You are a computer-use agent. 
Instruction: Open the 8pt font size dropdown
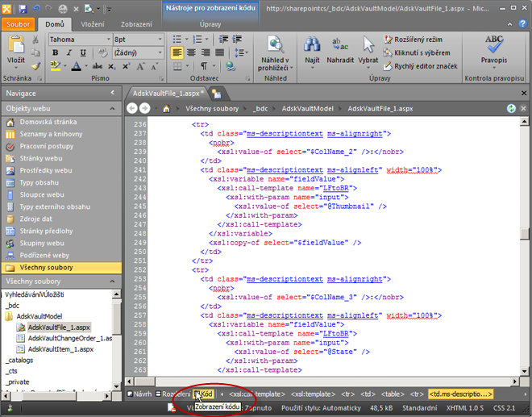(x=160, y=40)
